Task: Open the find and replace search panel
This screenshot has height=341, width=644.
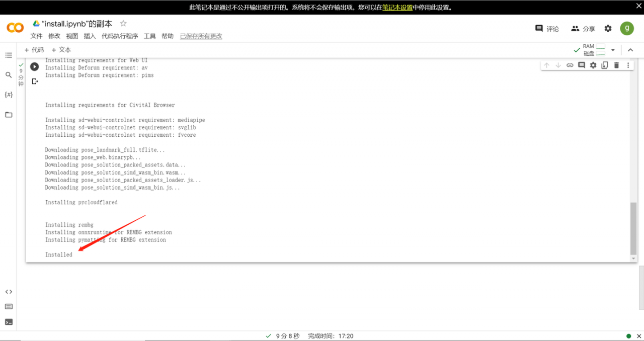Action: pos(9,75)
